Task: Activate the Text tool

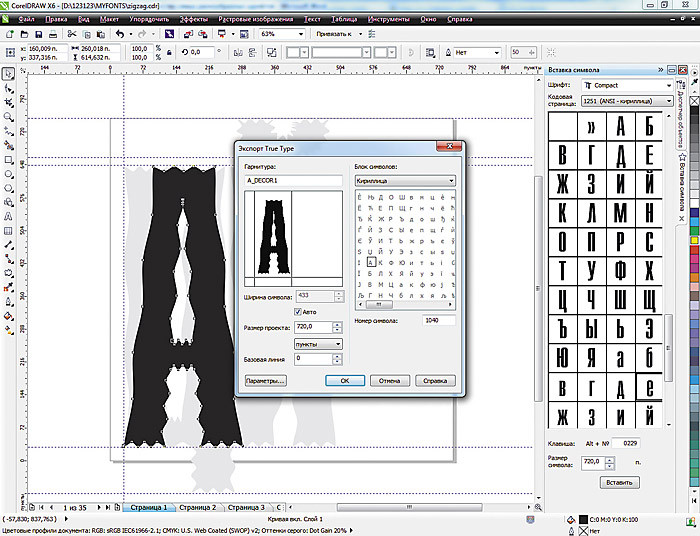Action: point(8,215)
